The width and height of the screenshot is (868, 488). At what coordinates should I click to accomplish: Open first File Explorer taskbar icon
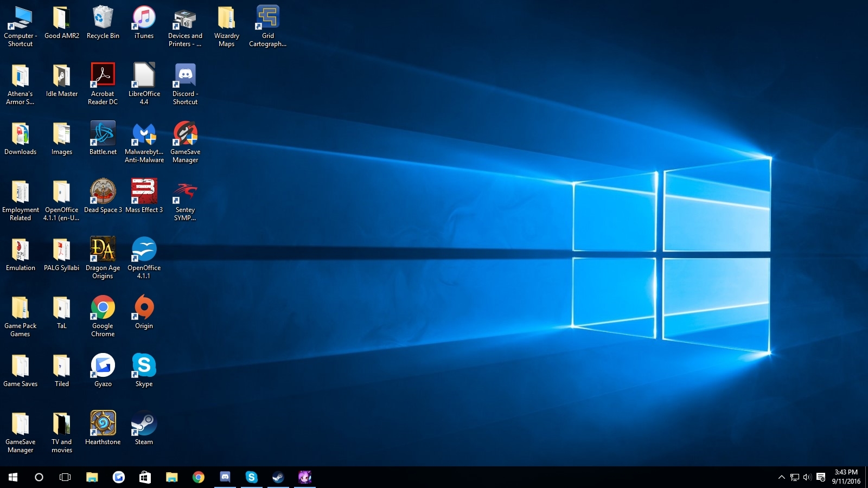click(92, 477)
